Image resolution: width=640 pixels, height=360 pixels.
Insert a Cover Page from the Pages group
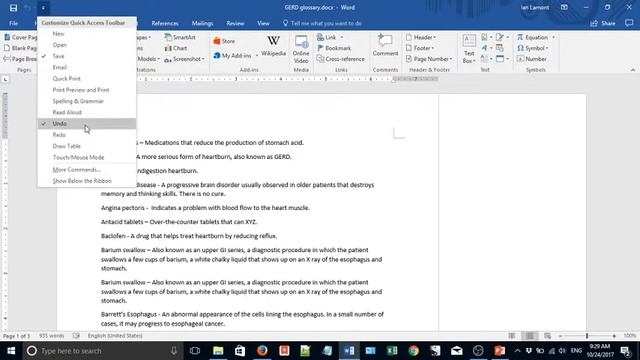[x=20, y=37]
